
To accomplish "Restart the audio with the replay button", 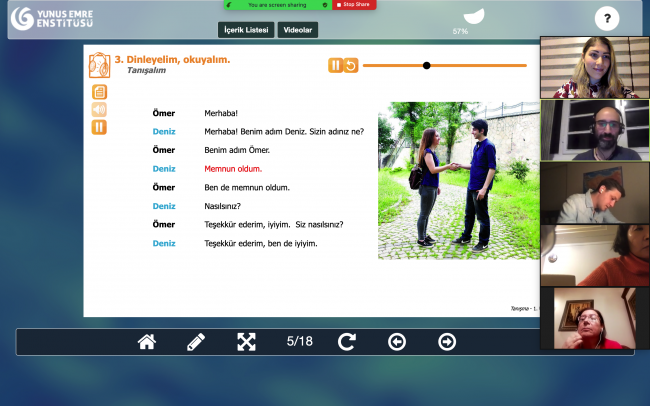I will coord(350,65).
